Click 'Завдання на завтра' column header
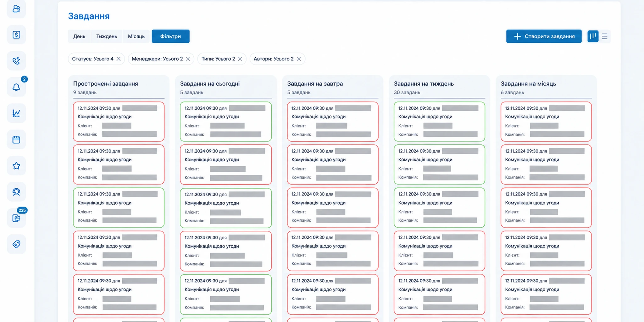 coord(315,84)
